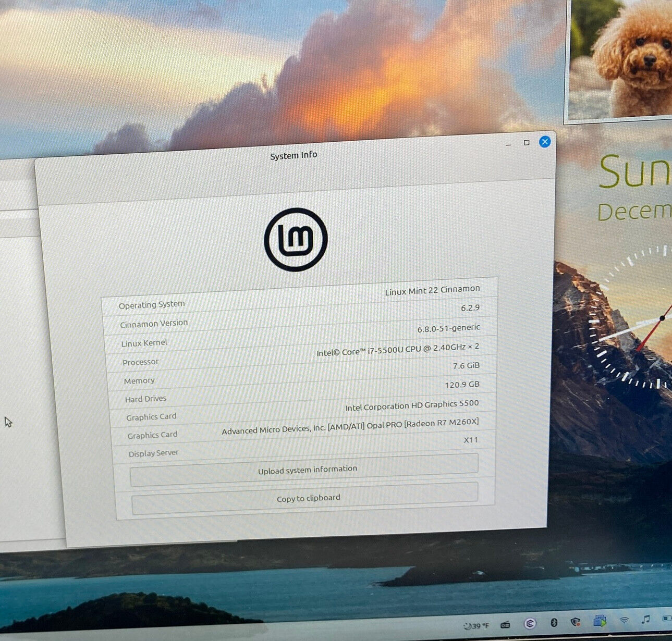Select the memory value 7.6 GiB

[466, 366]
